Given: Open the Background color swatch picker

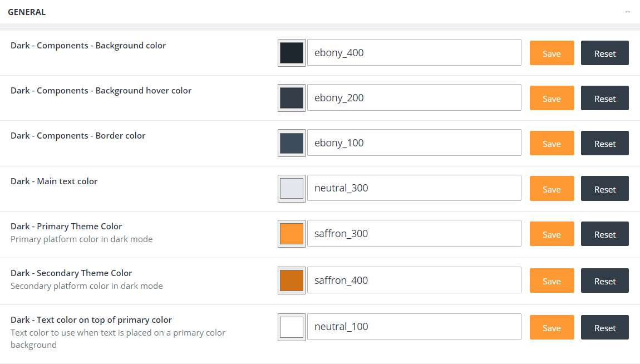Looking at the screenshot, I should 292,53.
